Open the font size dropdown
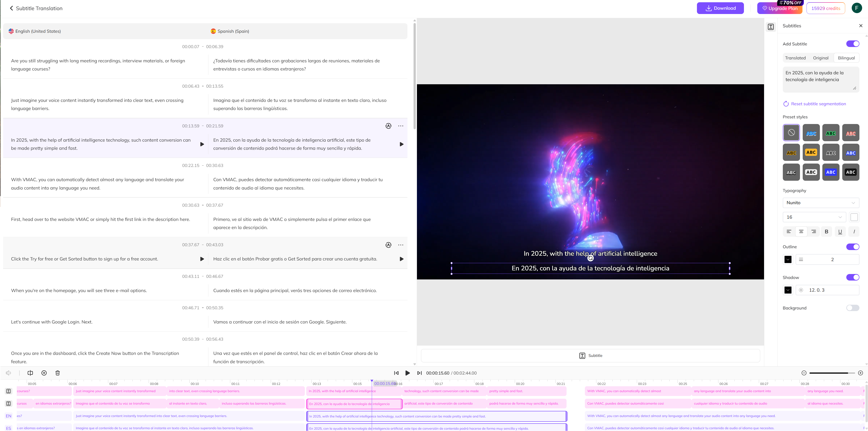The image size is (868, 431). pyautogui.click(x=814, y=217)
